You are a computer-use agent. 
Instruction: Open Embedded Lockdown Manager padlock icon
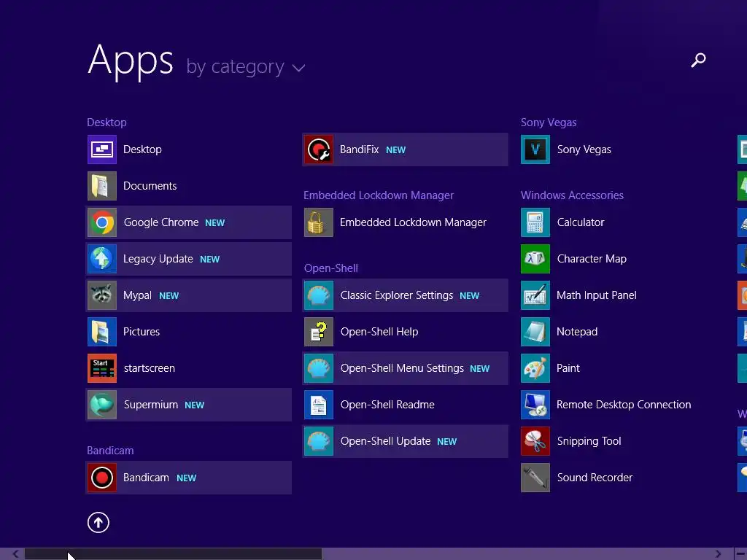point(319,222)
